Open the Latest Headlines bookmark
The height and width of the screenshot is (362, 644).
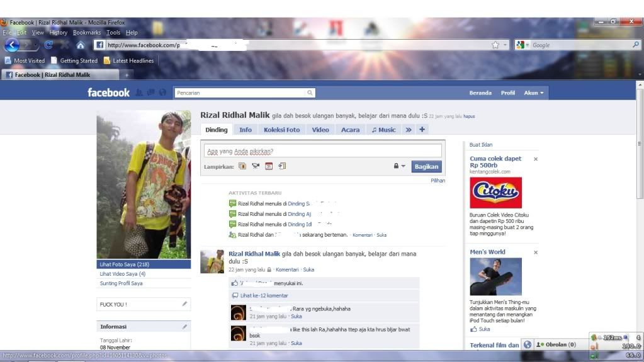(x=128, y=60)
